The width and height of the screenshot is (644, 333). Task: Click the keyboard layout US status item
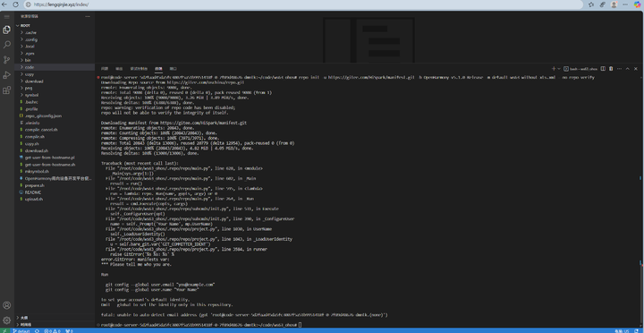coord(622,330)
